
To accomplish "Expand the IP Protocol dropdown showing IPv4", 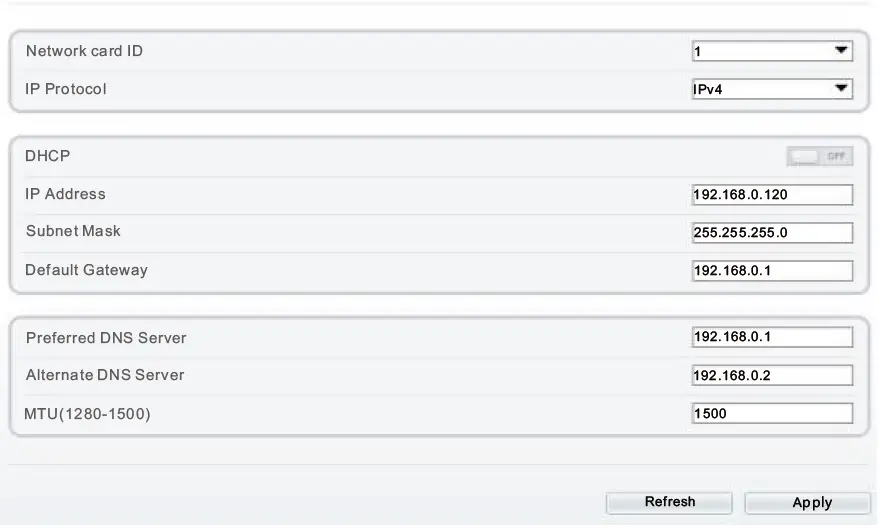I will pos(772,90).
